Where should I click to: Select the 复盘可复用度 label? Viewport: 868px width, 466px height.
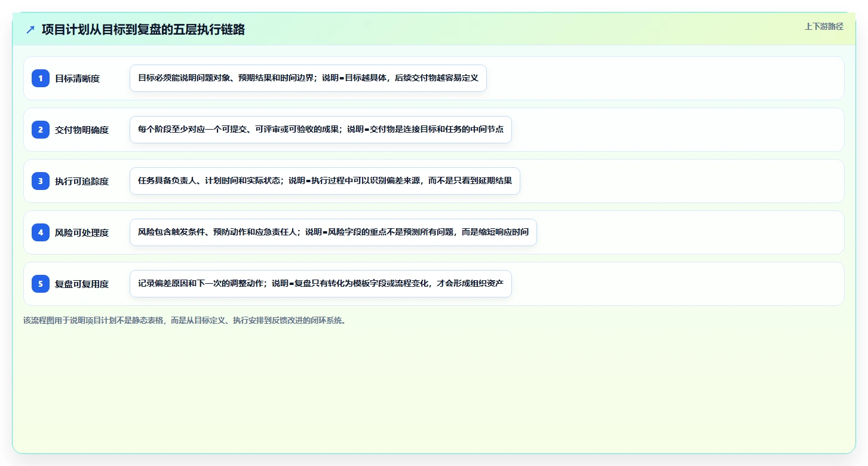tap(82, 284)
